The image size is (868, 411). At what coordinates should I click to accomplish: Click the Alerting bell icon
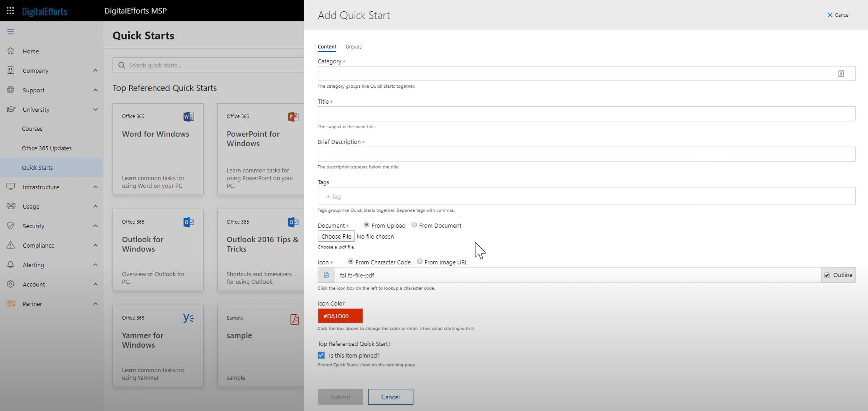(x=10, y=264)
